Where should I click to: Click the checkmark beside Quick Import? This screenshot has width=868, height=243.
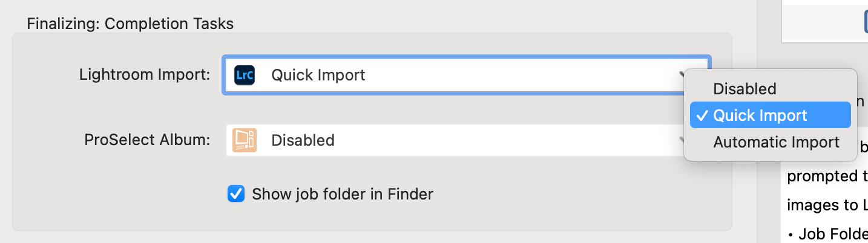tap(702, 115)
